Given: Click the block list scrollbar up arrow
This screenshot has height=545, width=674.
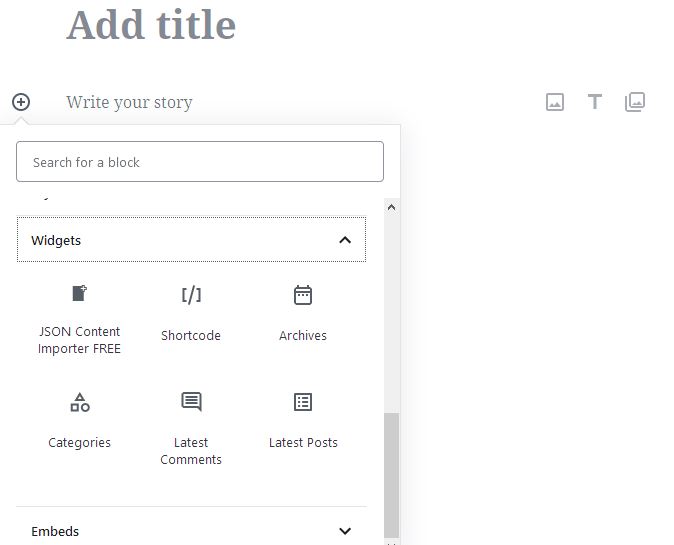Looking at the screenshot, I should (x=391, y=207).
